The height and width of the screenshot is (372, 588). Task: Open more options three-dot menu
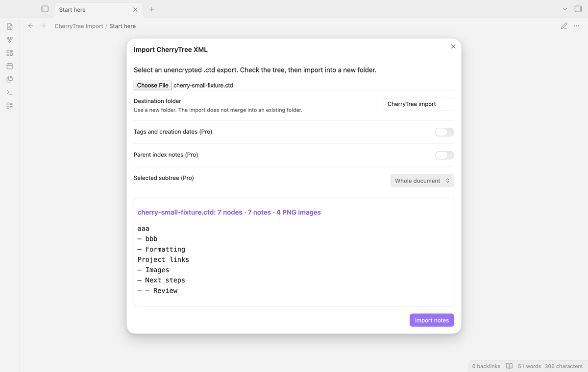pos(576,26)
